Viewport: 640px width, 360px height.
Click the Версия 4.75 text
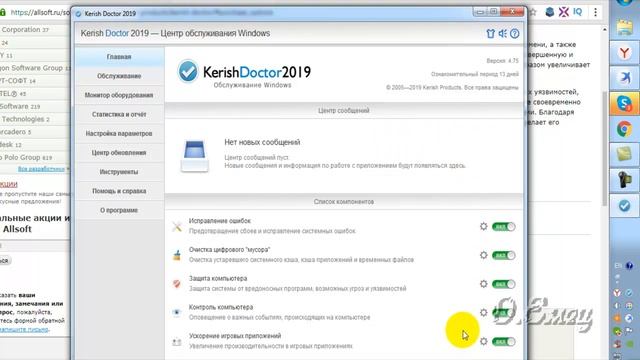(x=502, y=60)
